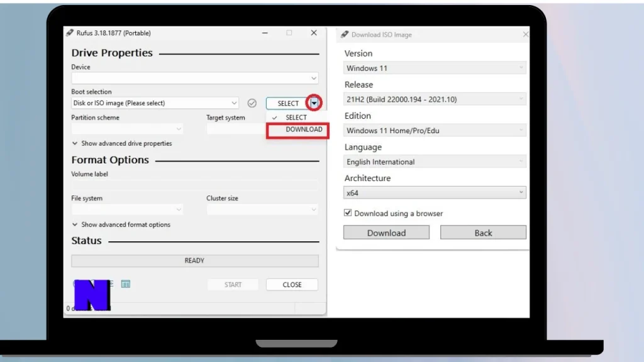The height and width of the screenshot is (362, 644).
Task: Click the Volume label input field
Action: (x=195, y=185)
